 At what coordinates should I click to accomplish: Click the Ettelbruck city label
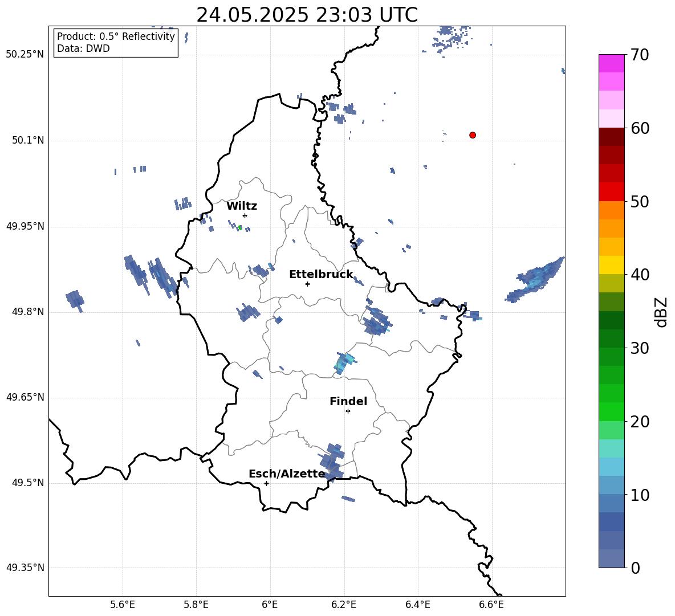point(321,275)
